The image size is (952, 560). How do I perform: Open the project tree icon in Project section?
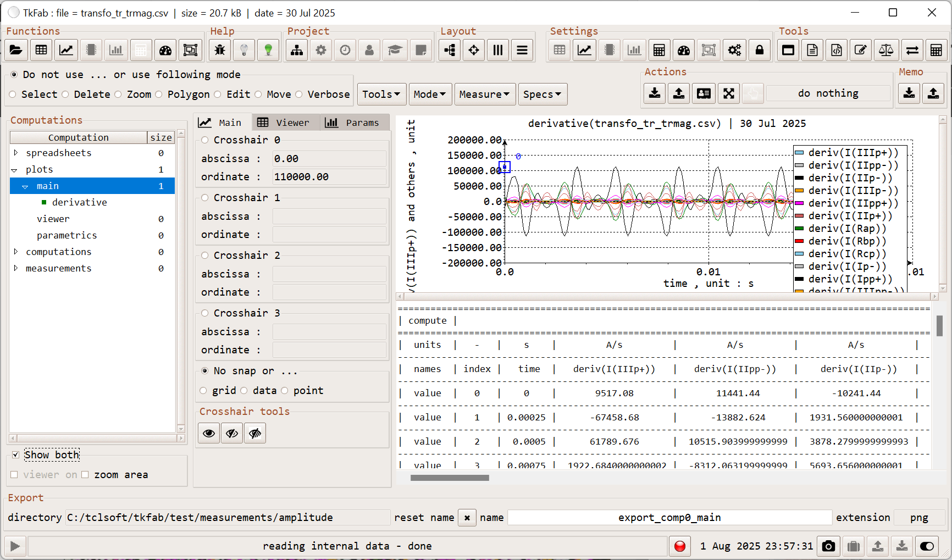click(296, 50)
